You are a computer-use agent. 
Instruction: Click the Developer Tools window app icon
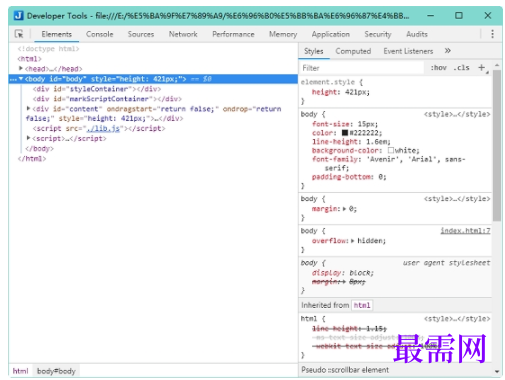[19, 16]
